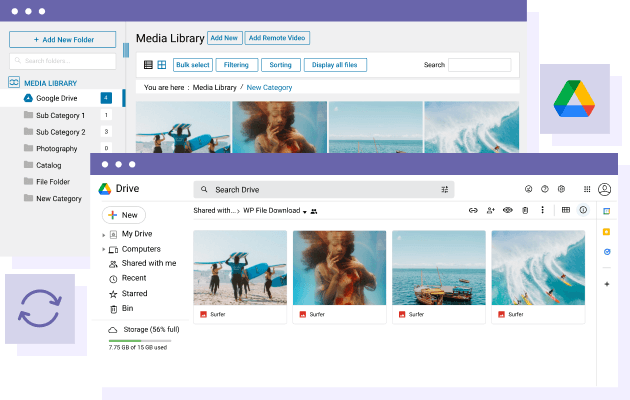The height and width of the screenshot is (400, 630).
Task: Click the Preview eye icon in Drive
Action: click(507, 210)
